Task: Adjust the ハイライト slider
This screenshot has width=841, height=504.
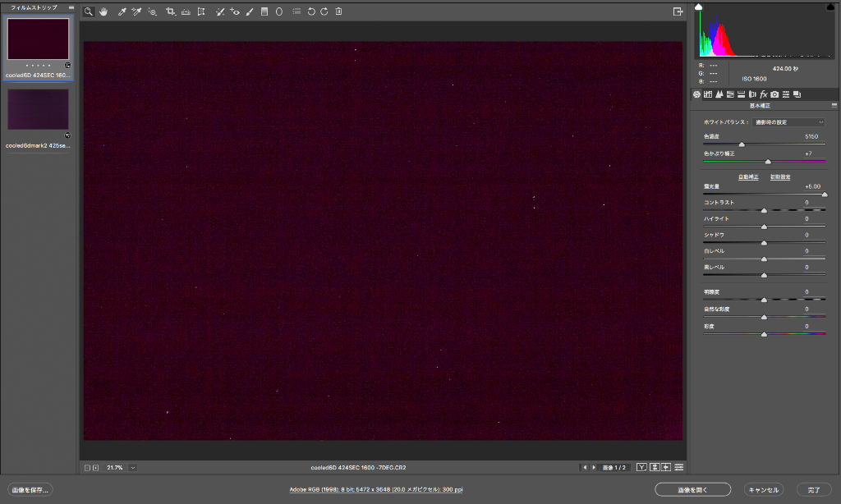Action: click(765, 227)
